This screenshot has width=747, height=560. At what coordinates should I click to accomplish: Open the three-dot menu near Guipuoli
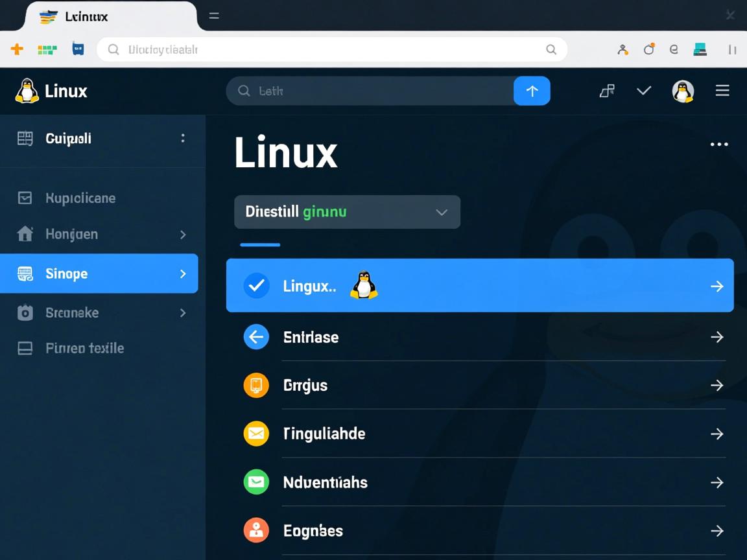click(182, 138)
